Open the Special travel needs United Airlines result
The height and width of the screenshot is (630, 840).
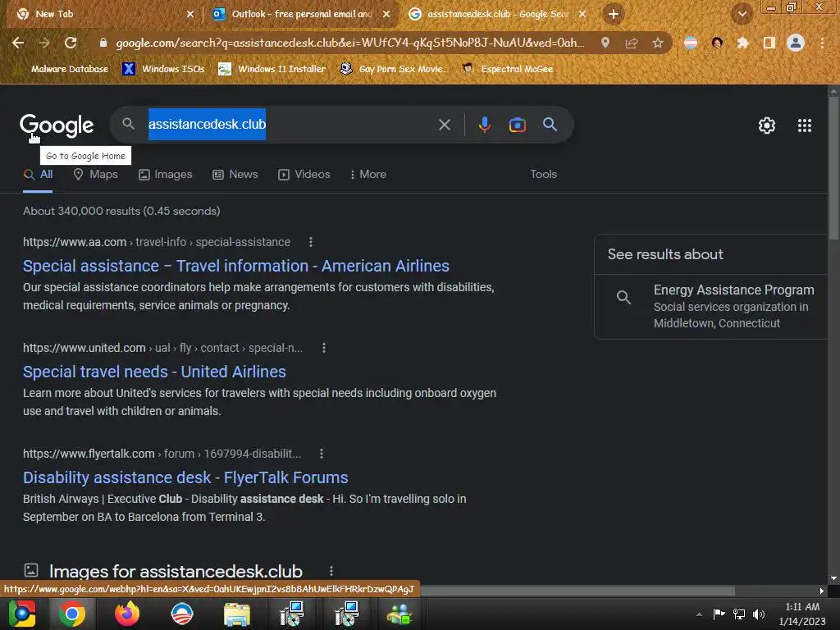(x=154, y=372)
